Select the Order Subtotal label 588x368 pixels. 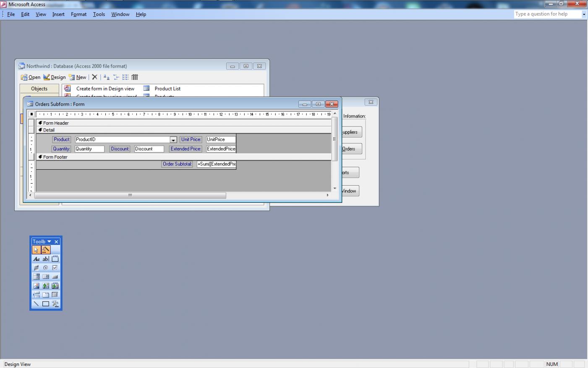pos(177,164)
